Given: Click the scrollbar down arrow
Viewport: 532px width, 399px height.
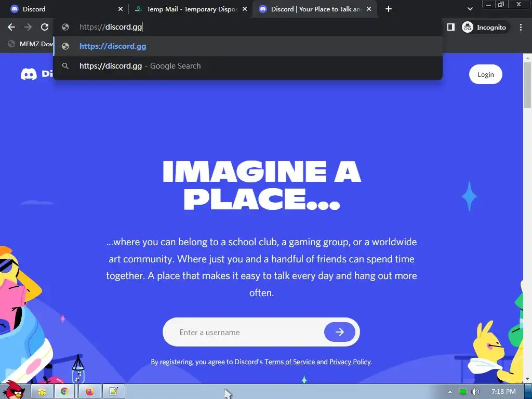Looking at the screenshot, I should 527,379.
